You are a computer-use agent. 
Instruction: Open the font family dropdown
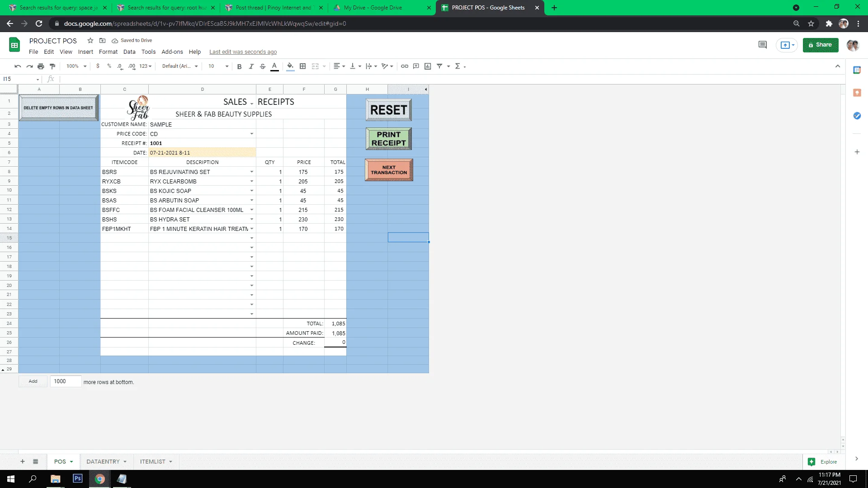[180, 66]
